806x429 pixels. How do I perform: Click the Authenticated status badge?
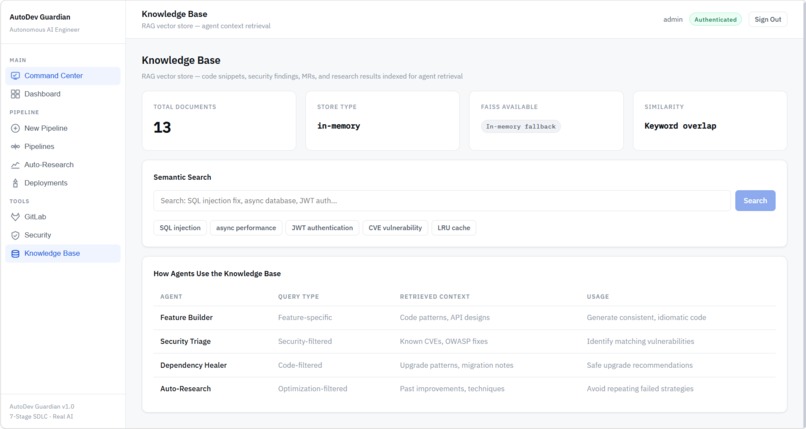click(715, 20)
